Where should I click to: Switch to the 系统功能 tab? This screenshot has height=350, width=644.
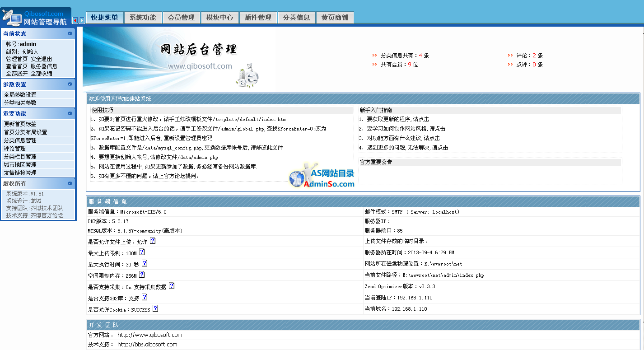point(143,17)
